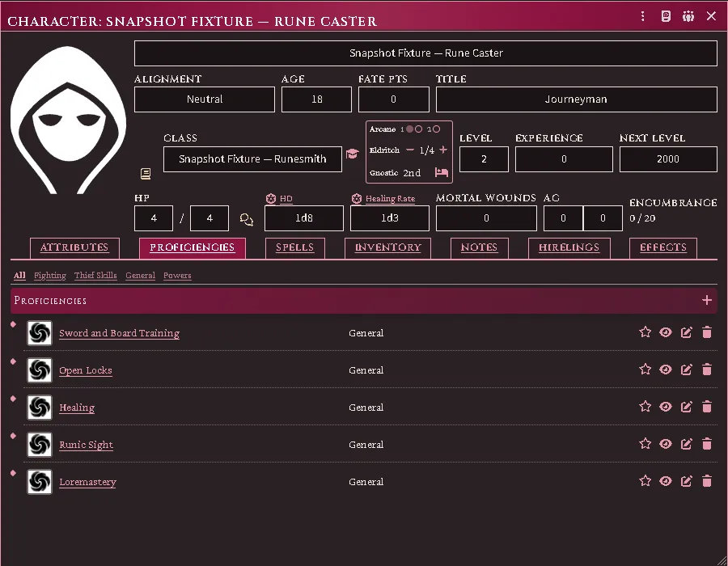Screen dimensions: 728x566
Task: Edit the Runic Sight proficiency
Action: point(686,444)
